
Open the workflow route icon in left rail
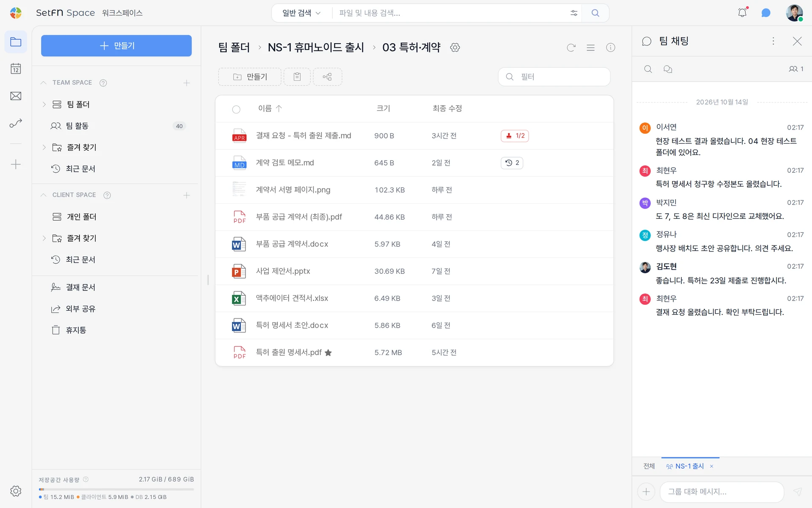click(x=16, y=123)
